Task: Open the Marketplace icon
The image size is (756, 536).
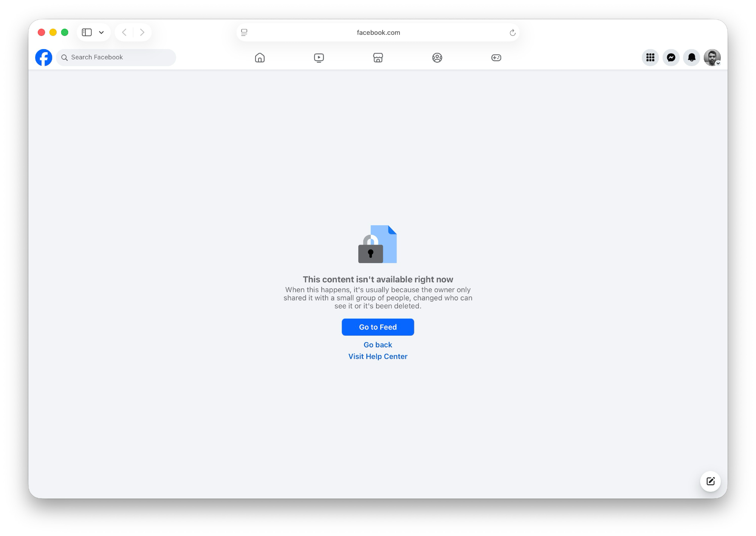Action: point(378,57)
